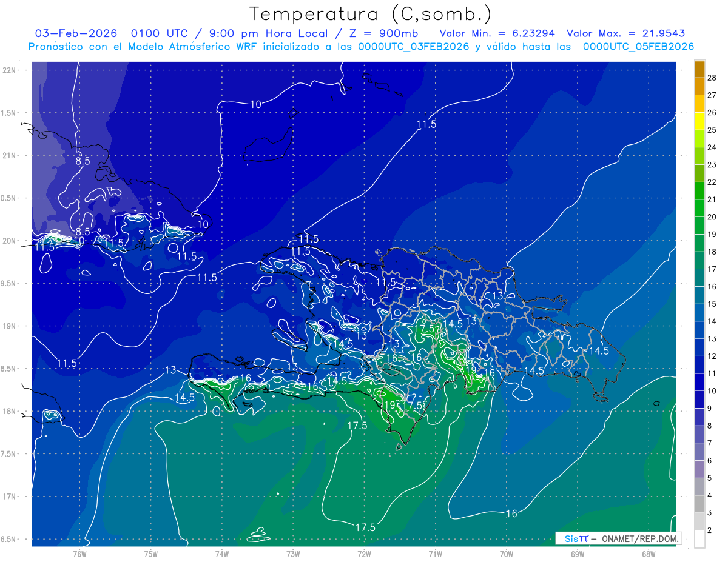
Task: Click the '70W' longitude axis label
Action: click(507, 554)
